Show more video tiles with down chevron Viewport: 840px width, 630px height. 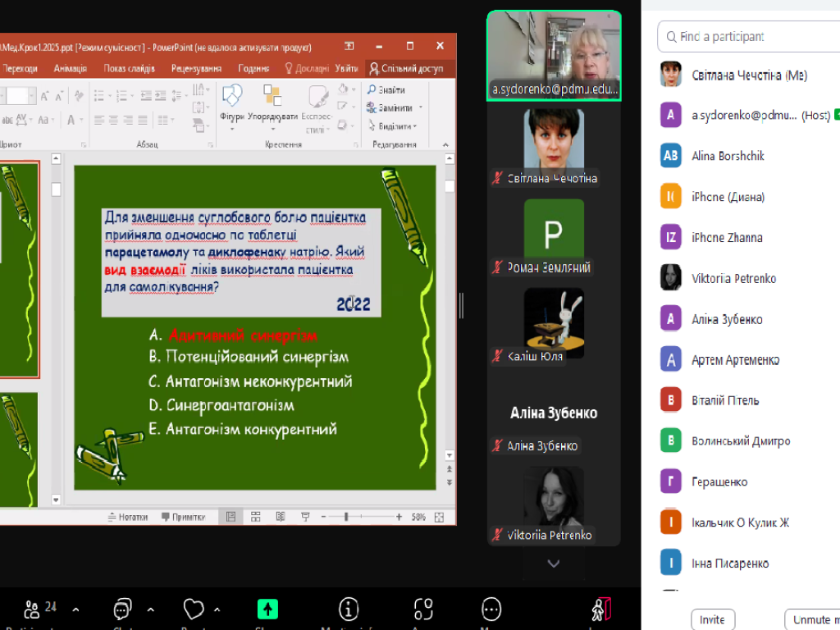click(x=554, y=564)
